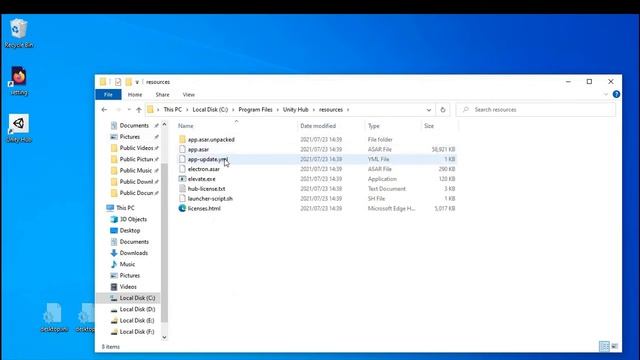Sort files by Type column
640x360 pixels.
click(373, 126)
